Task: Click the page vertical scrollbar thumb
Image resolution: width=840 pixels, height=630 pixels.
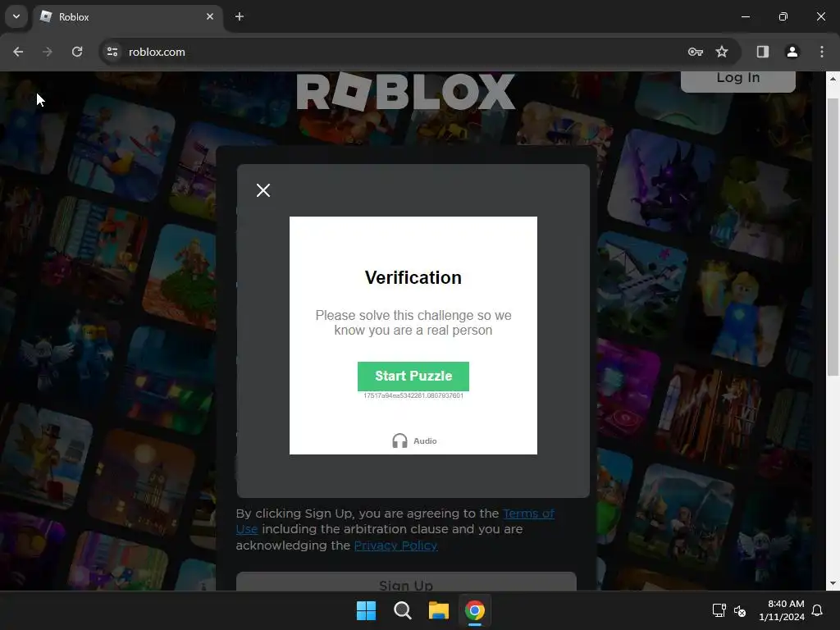Action: pos(833,237)
